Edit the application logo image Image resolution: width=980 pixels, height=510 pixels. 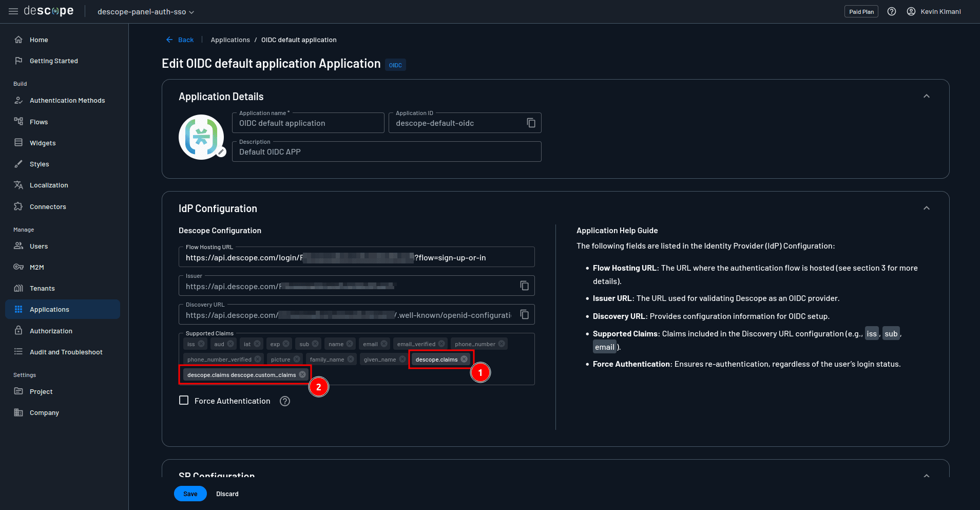click(x=221, y=152)
